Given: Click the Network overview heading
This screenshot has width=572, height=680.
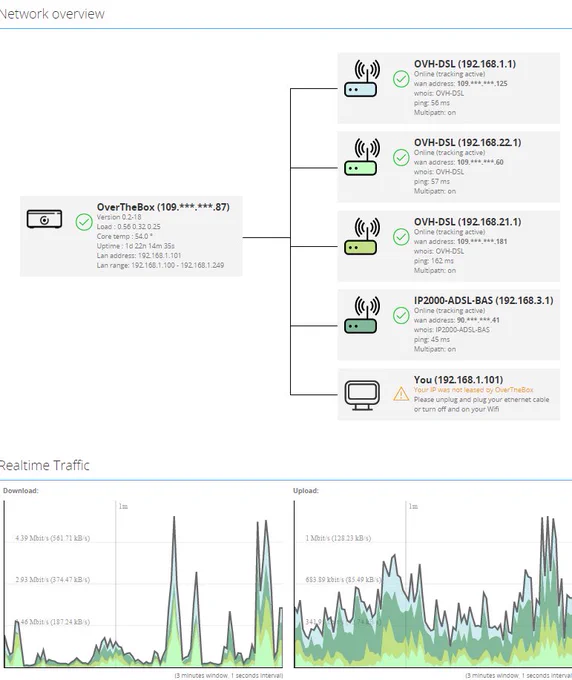Looking at the screenshot, I should pyautogui.click(x=52, y=14).
